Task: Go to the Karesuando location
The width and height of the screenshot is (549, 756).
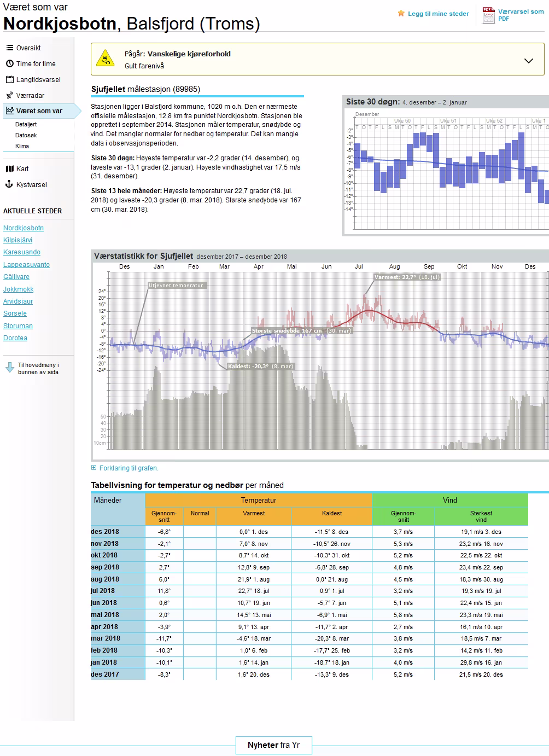Action: coord(22,252)
